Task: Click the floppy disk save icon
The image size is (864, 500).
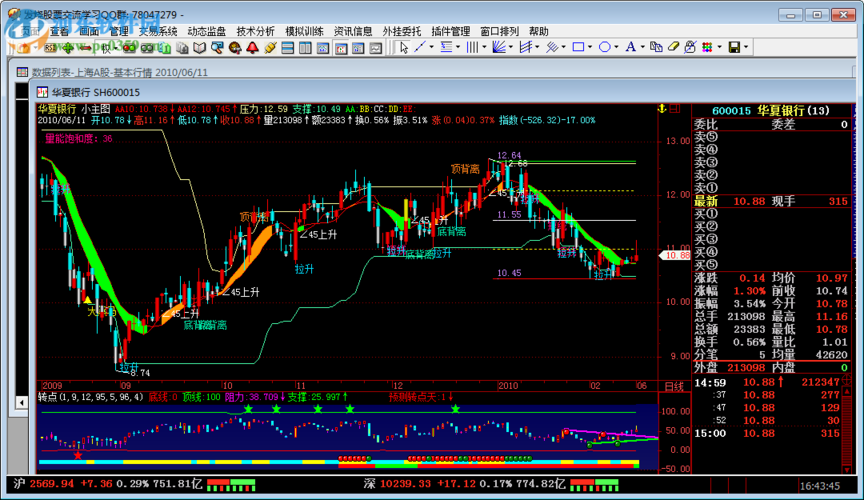Action: point(733,47)
